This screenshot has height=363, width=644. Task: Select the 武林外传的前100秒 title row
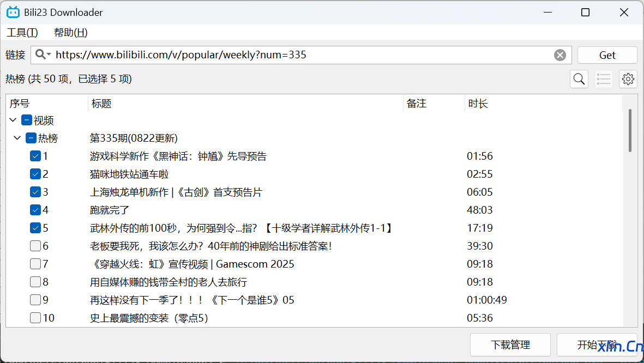click(x=242, y=228)
